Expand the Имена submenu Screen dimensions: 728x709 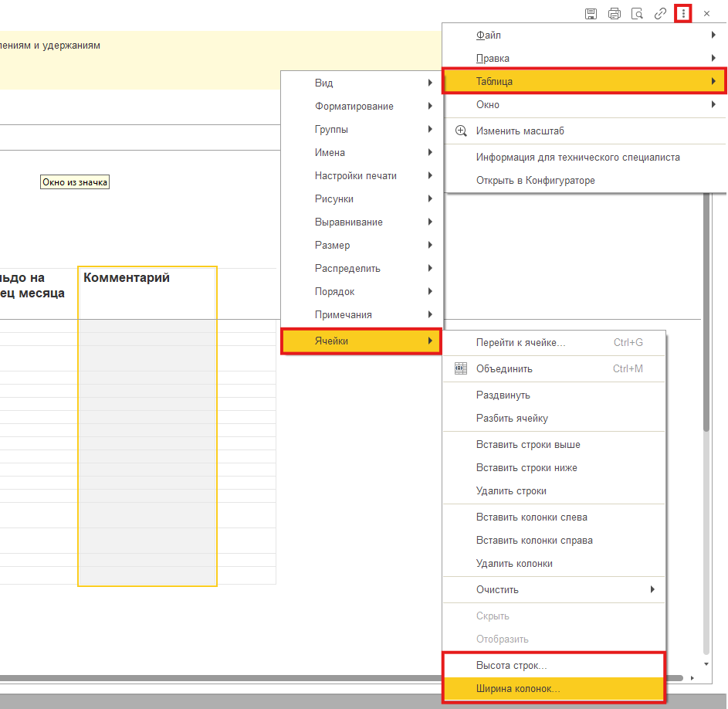(362, 152)
